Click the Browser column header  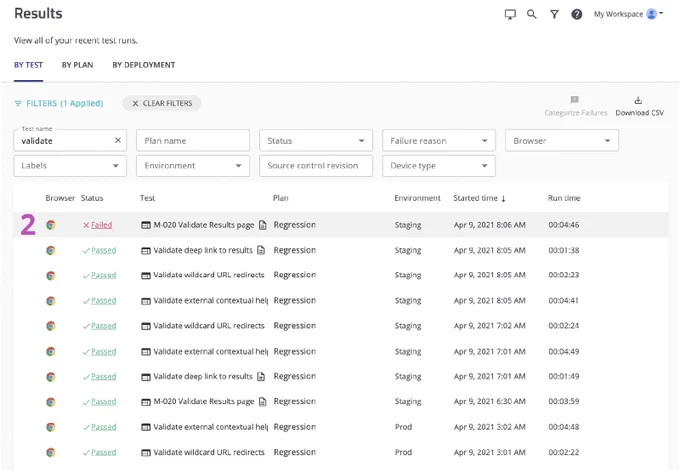60,198
